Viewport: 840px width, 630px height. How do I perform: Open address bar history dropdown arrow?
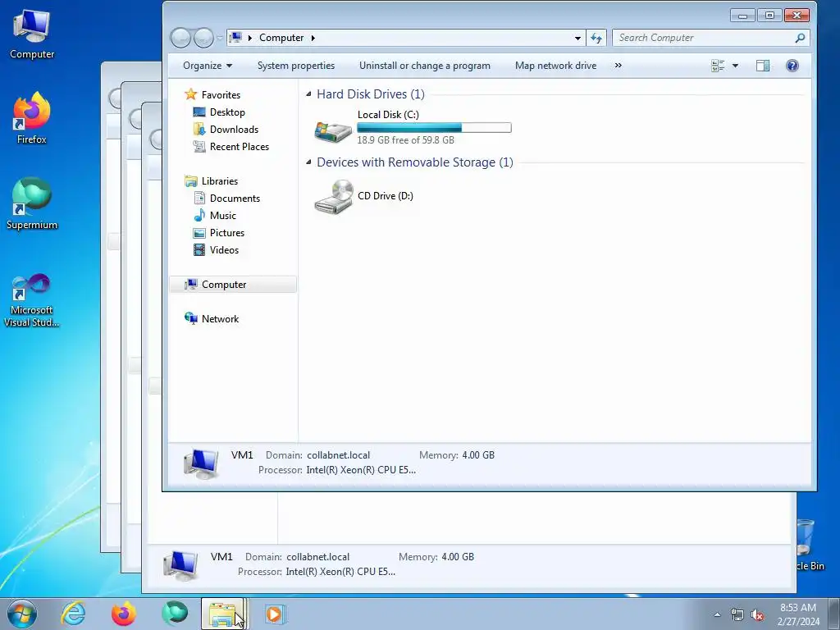click(x=577, y=38)
